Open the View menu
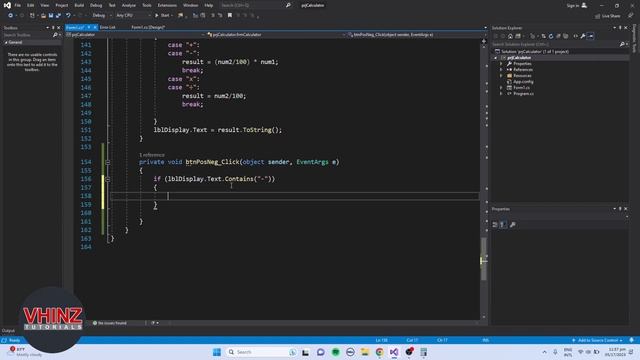The height and width of the screenshot is (360, 640). [44, 5]
